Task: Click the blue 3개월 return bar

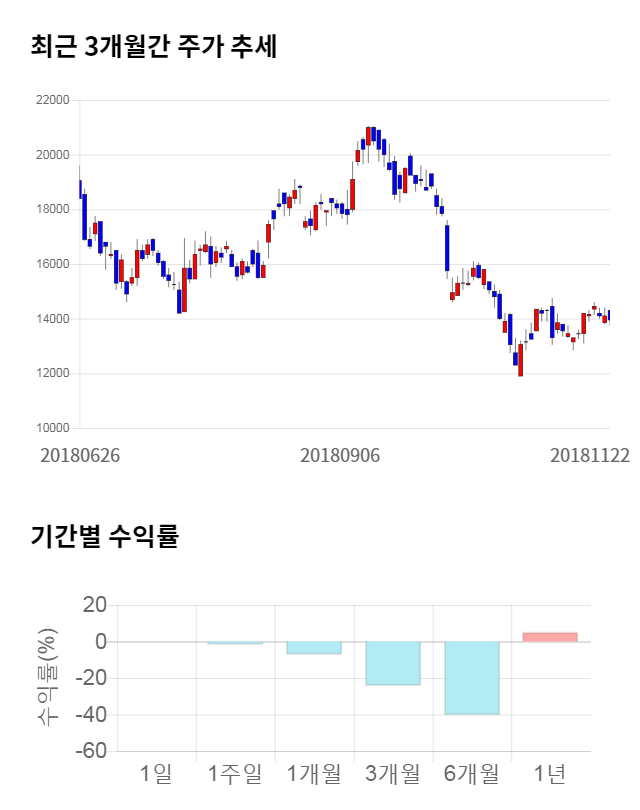Action: pyautogui.click(x=393, y=663)
